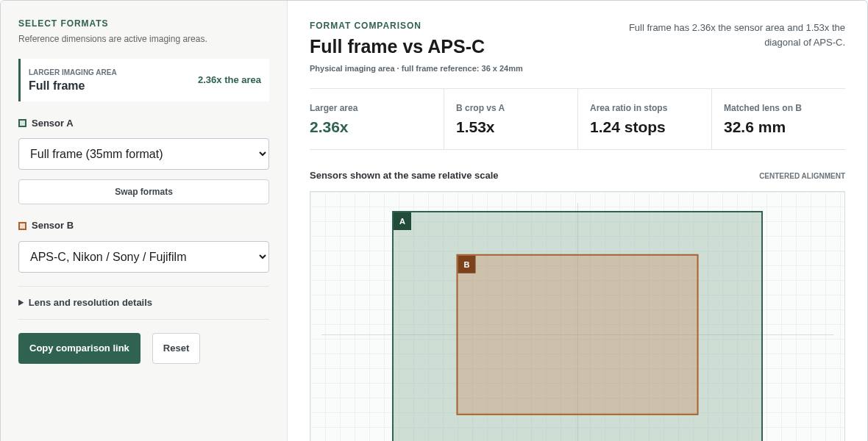Viewport: 868px width, 441px height.
Task: Click the sensor area and diagonal summary sentence
Action: (736, 35)
